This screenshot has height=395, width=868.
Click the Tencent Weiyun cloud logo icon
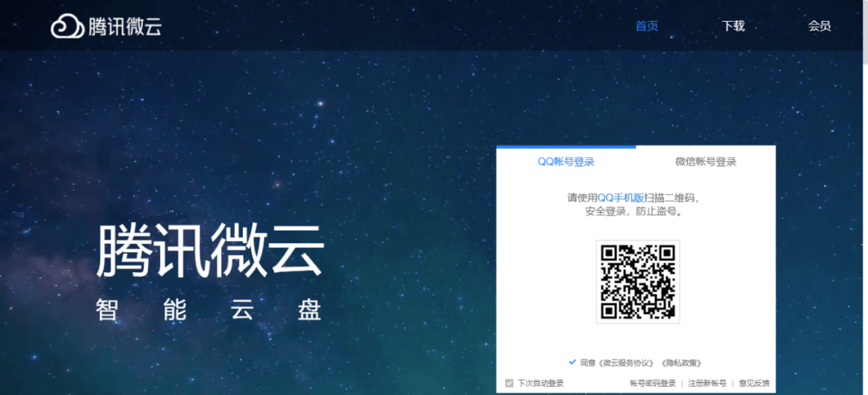coord(68,26)
